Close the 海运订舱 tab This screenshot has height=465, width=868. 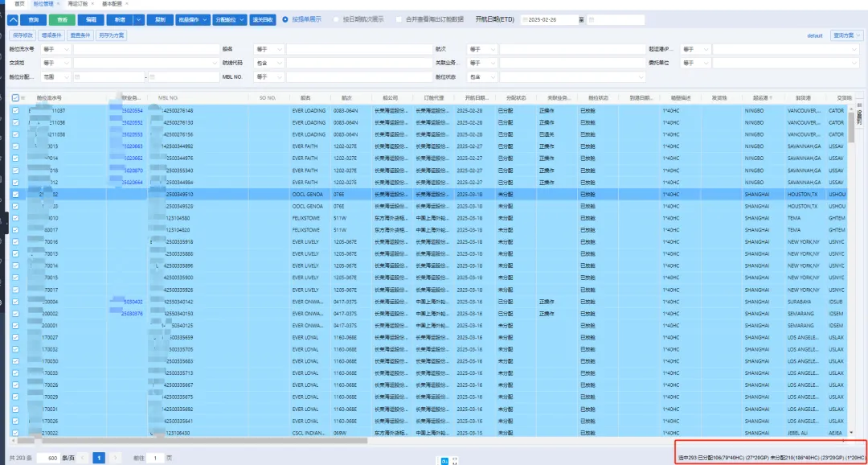click(x=92, y=4)
